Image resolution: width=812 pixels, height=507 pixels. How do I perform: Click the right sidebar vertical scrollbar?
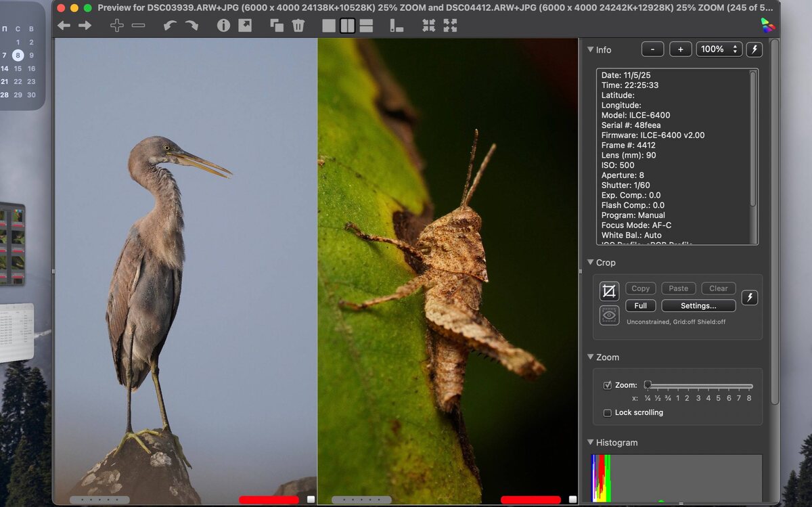[774, 221]
